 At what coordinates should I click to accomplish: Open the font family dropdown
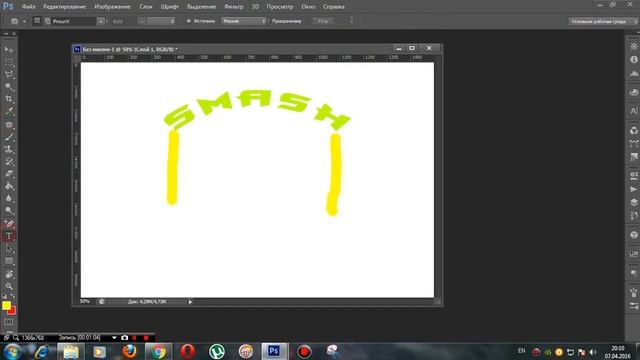pyautogui.click(x=100, y=21)
